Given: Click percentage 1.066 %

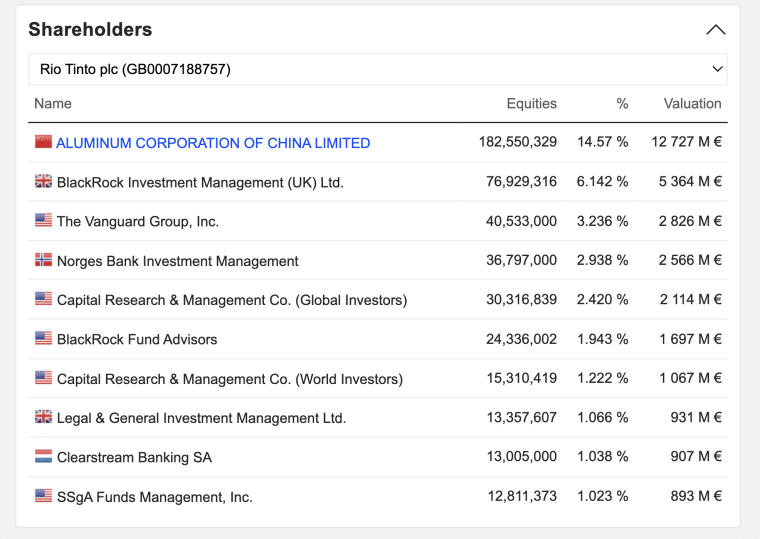Looking at the screenshot, I should pos(602,417).
